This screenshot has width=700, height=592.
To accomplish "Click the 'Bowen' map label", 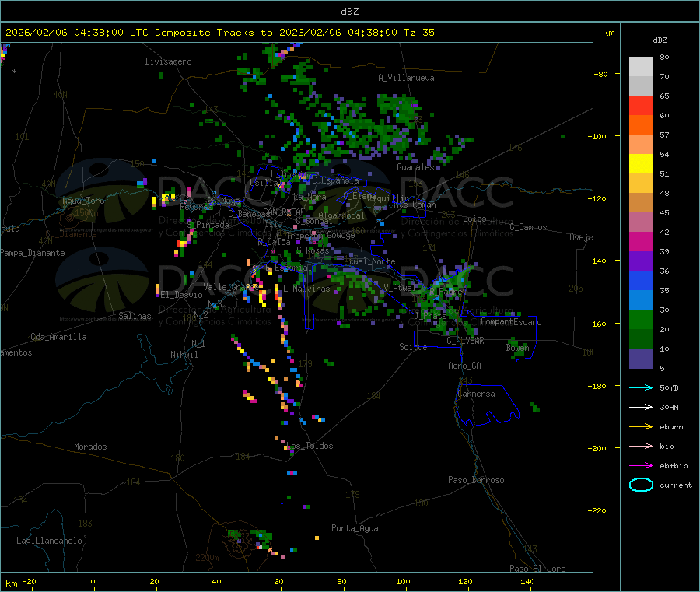I will [518, 347].
